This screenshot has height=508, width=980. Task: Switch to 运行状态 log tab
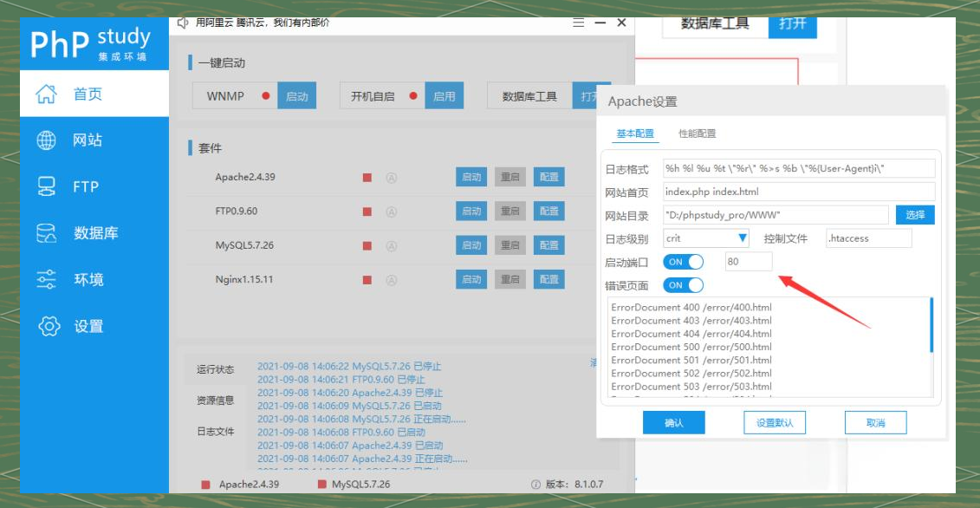[215, 369]
